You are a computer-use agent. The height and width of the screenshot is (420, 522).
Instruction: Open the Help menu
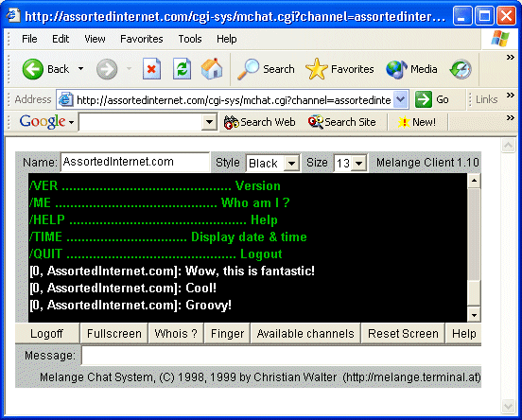click(227, 39)
